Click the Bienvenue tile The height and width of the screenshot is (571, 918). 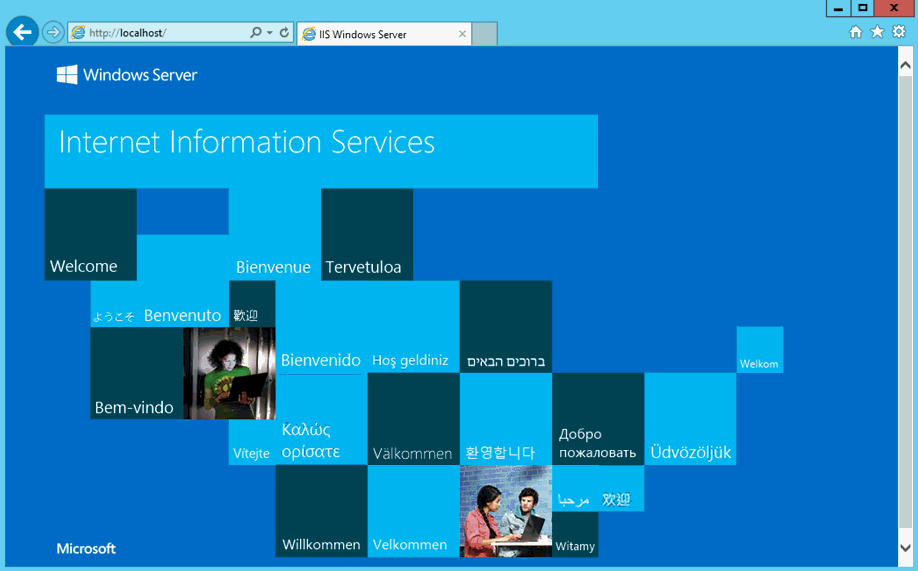pyautogui.click(x=275, y=234)
